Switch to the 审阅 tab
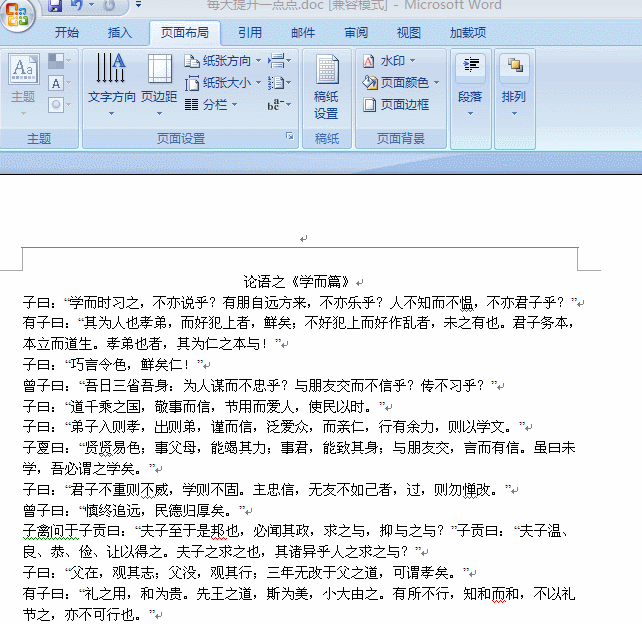The width and height of the screenshot is (642, 624). pos(356,32)
